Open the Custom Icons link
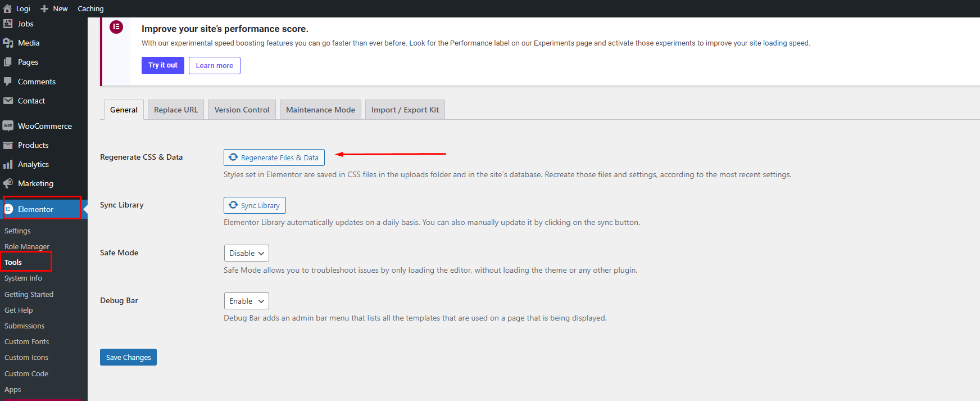Viewport: 980px width, 401px height. [x=26, y=357]
